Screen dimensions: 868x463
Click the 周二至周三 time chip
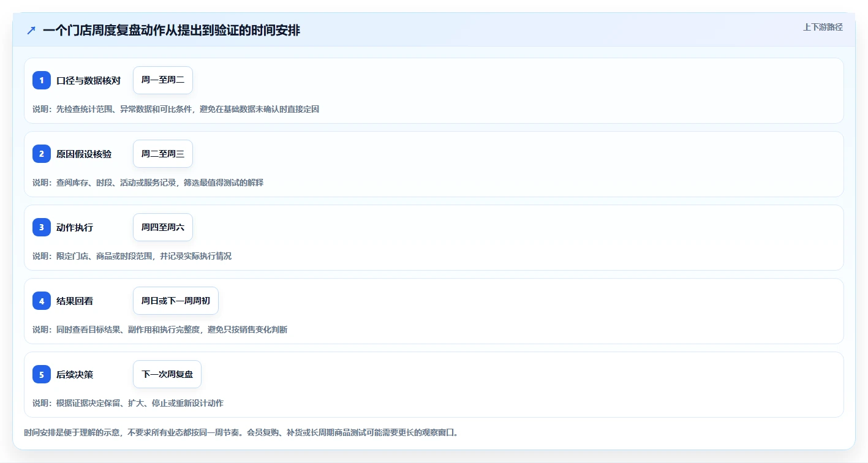tap(163, 154)
